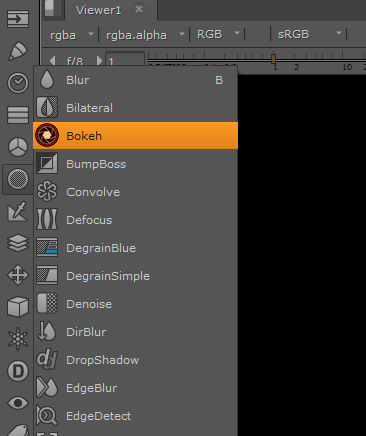Image resolution: width=366 pixels, height=436 pixels.
Task: Open the Views nodes eye icon
Action: pos(18,403)
